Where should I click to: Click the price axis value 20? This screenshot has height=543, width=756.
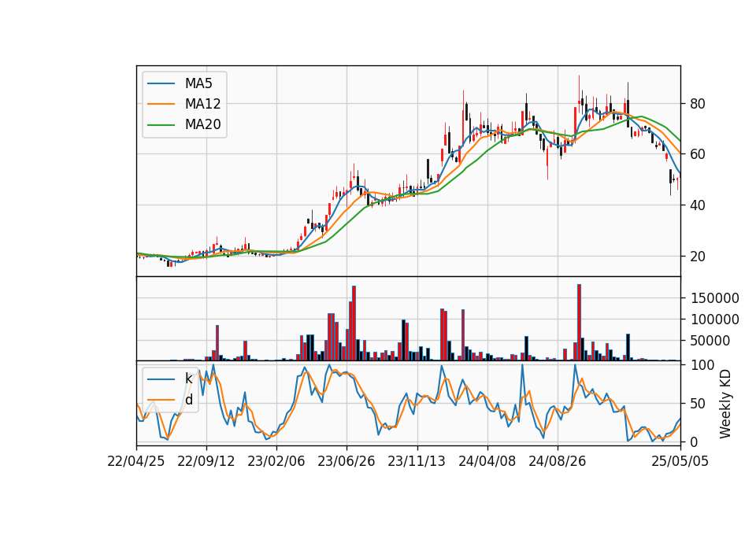click(698, 257)
